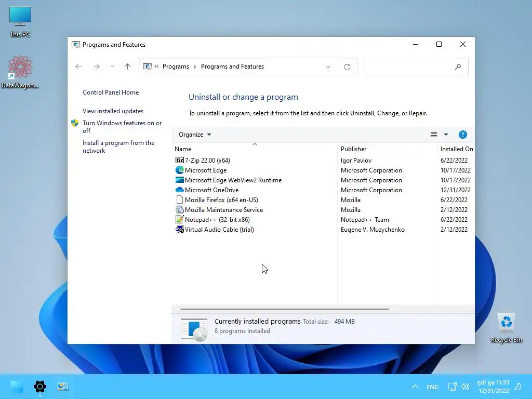Open the This PC desktop icon

(20, 21)
